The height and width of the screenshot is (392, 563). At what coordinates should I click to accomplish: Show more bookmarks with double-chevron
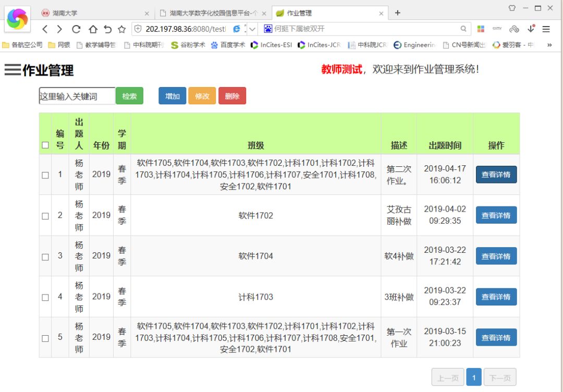click(x=549, y=45)
